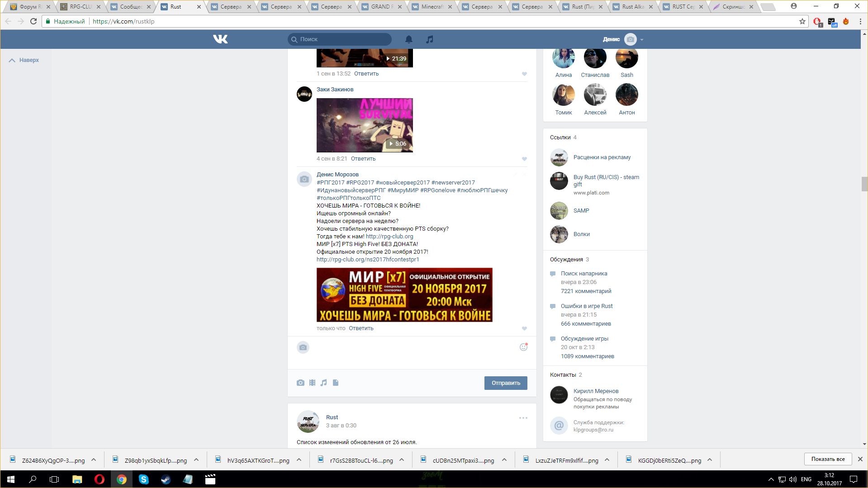Play the 5:06 survival video thumbnail
Screen dimensions: 868x488
coord(365,125)
